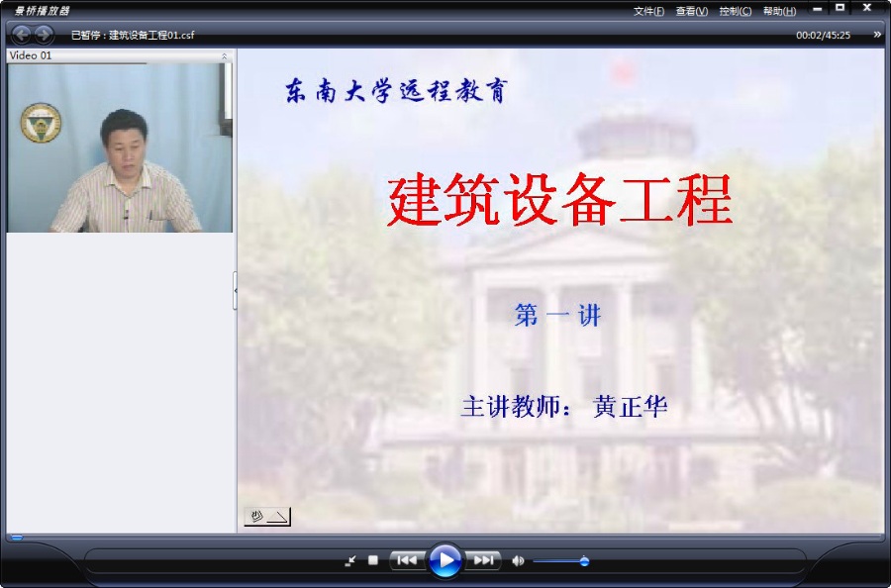Click the back navigation arrow
Screen dimensions: 891x588
click(x=22, y=36)
